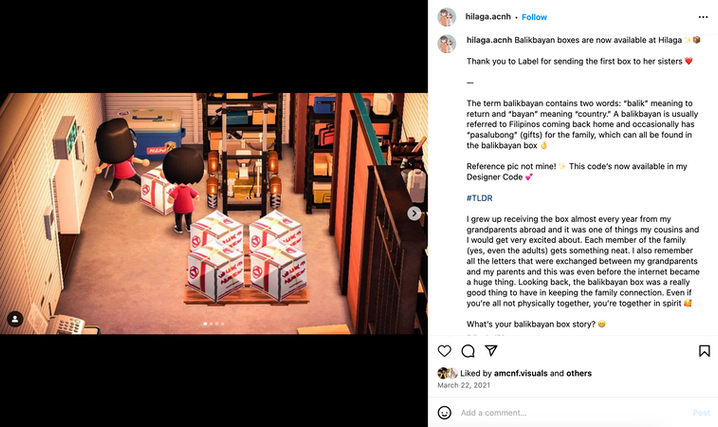
Task: Click liker avatars beside Liked by
Action: (x=447, y=373)
